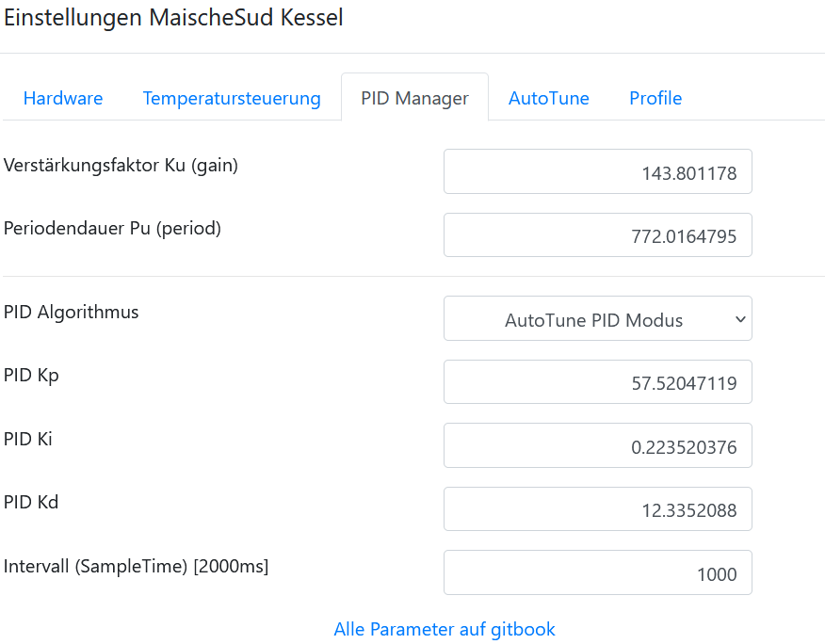825x644 pixels.
Task: Click the Verstärkungsfaktor Ku value field
Action: point(598,172)
